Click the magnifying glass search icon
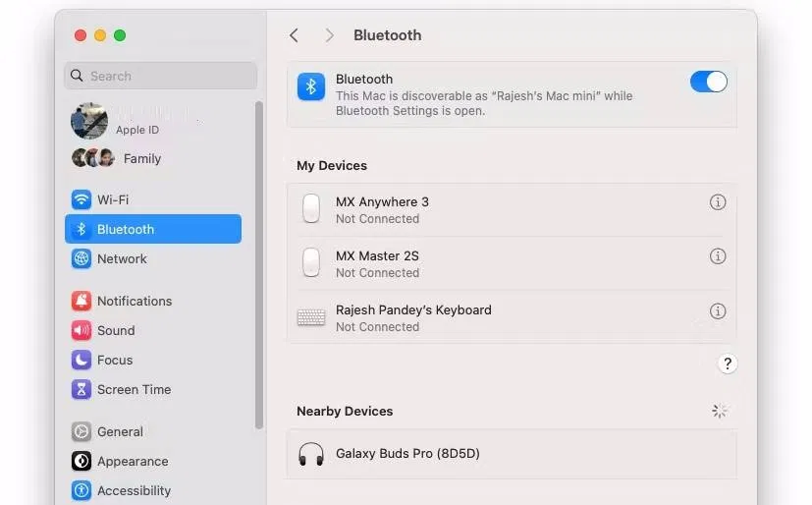Image resolution: width=812 pixels, height=505 pixels. click(77, 76)
